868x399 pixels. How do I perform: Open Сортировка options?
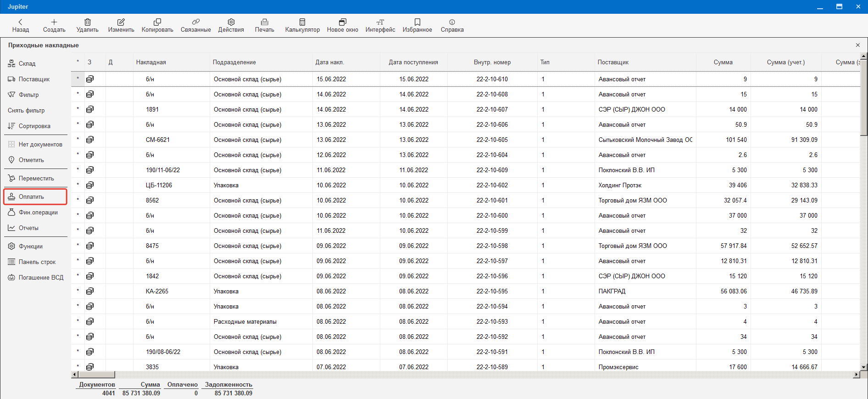pyautogui.click(x=29, y=126)
